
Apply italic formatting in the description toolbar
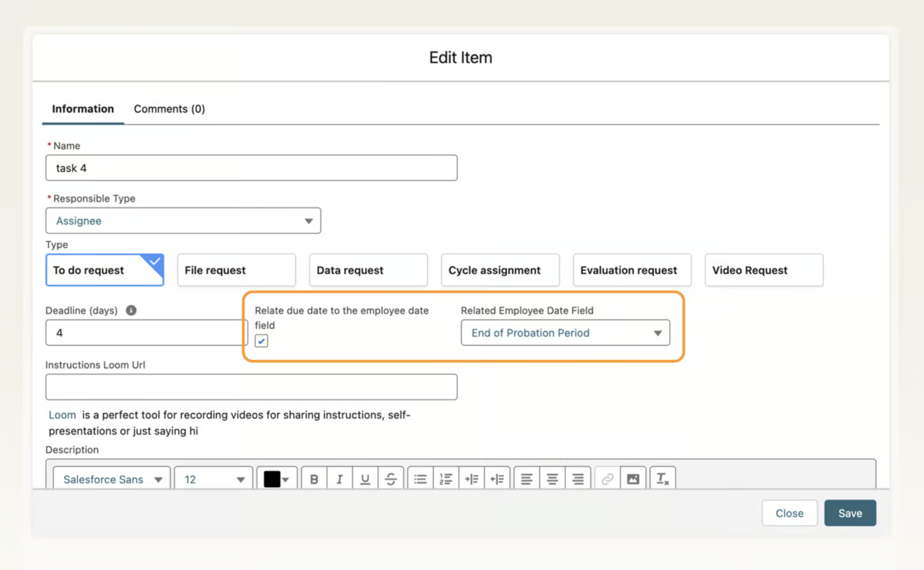[339, 479]
